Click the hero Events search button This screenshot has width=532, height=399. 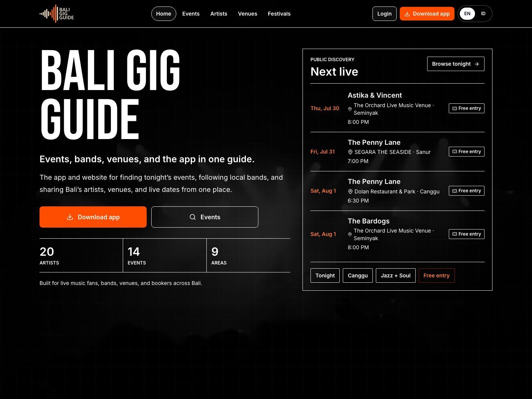click(205, 217)
